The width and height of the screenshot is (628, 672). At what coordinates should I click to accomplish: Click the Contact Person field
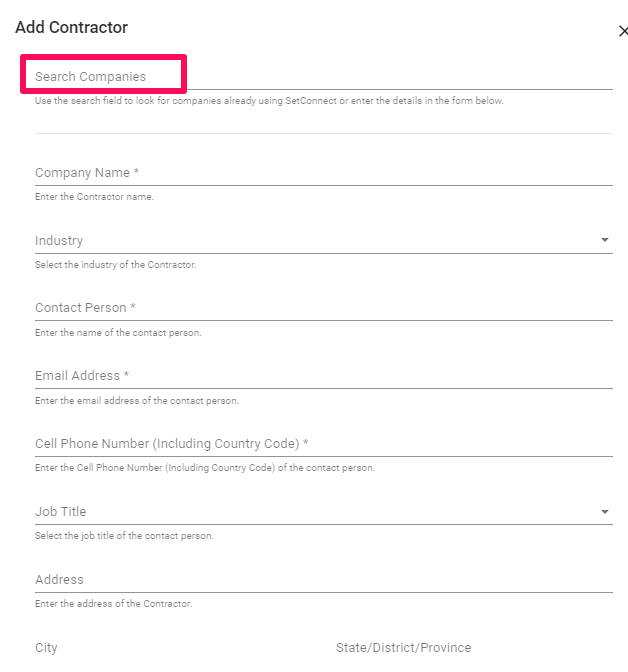click(x=324, y=308)
